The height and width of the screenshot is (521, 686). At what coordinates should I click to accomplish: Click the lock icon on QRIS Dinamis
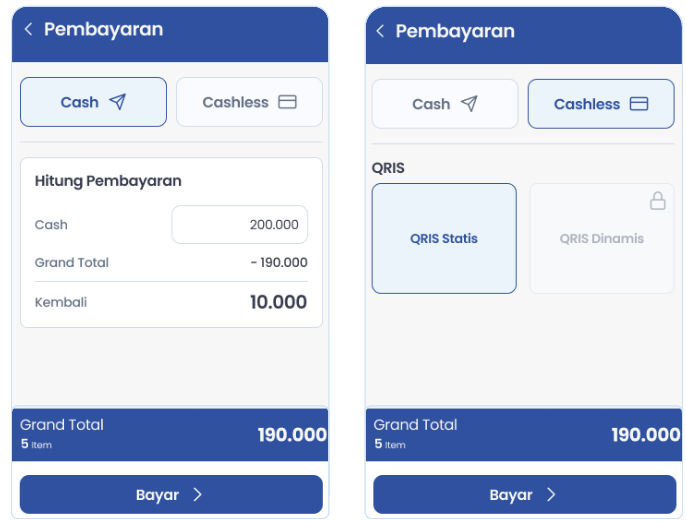658,201
